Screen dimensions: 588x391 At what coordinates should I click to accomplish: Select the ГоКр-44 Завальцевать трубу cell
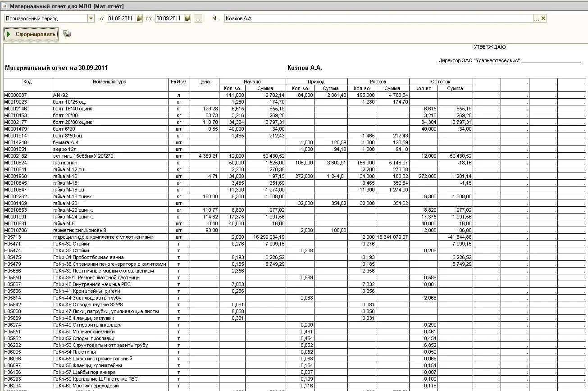coord(110,298)
